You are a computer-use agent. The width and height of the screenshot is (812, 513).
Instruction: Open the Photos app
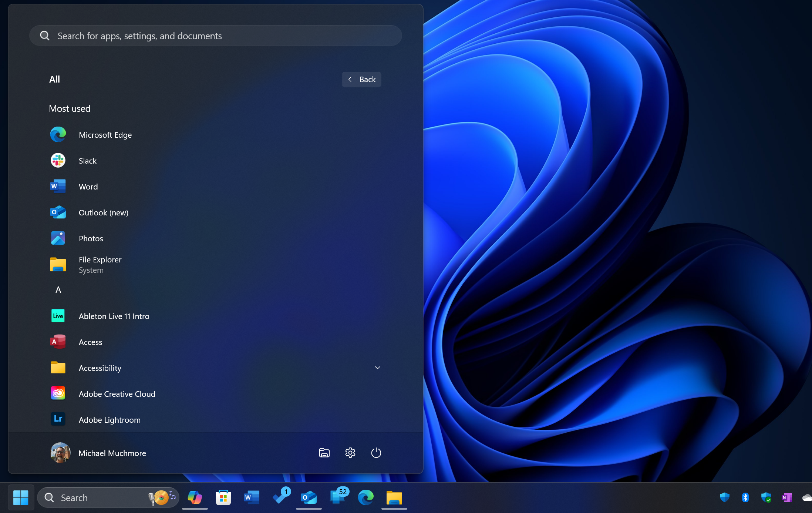[91, 238]
